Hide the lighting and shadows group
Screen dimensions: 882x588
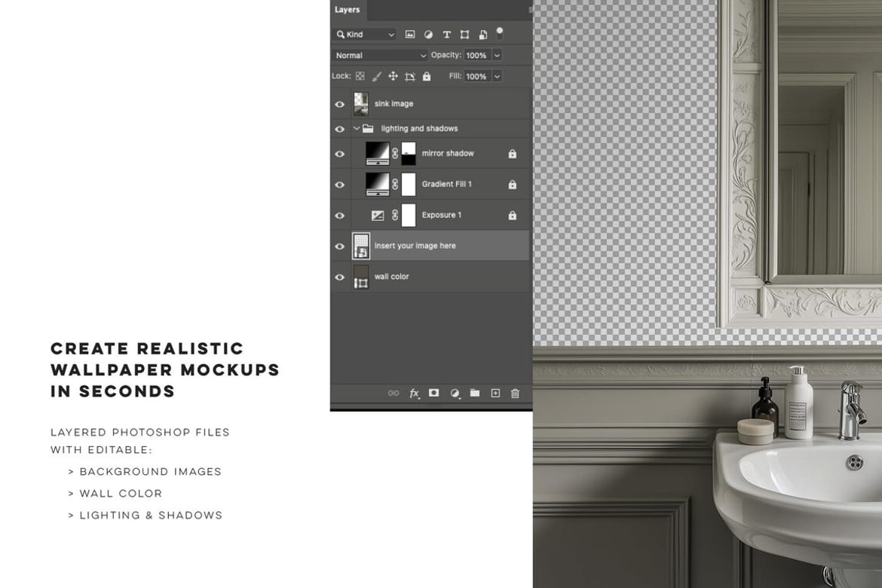tap(340, 129)
